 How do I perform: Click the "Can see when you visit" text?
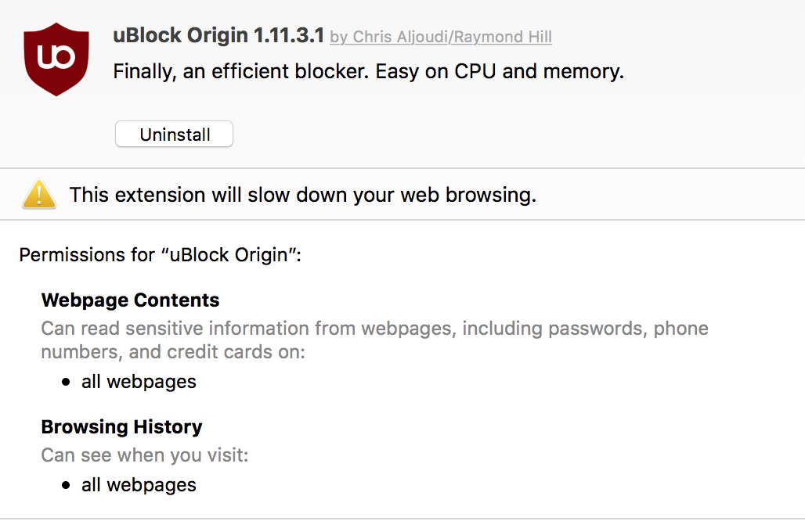point(145,455)
